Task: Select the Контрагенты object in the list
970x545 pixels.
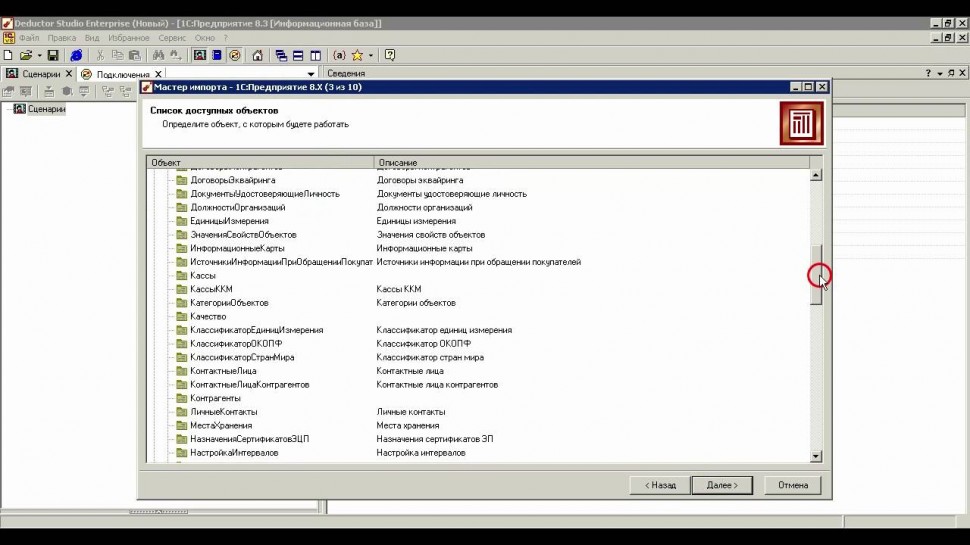Action: [x=215, y=398]
